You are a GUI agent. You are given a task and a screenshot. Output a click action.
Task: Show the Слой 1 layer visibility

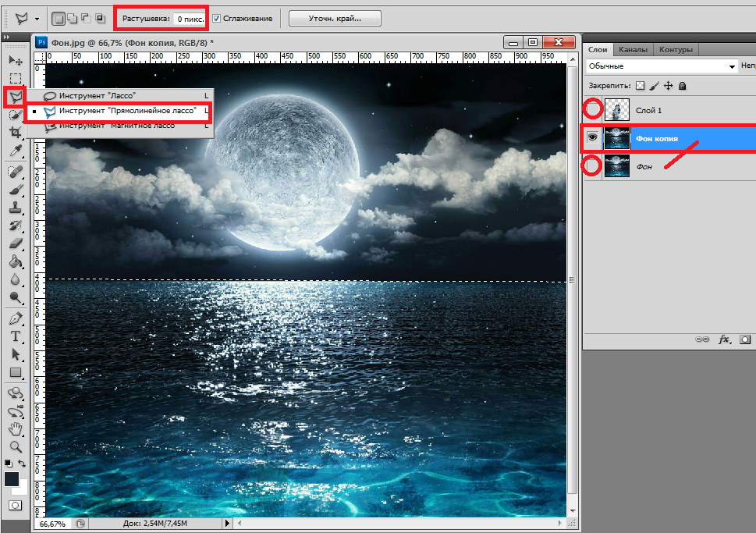click(593, 110)
